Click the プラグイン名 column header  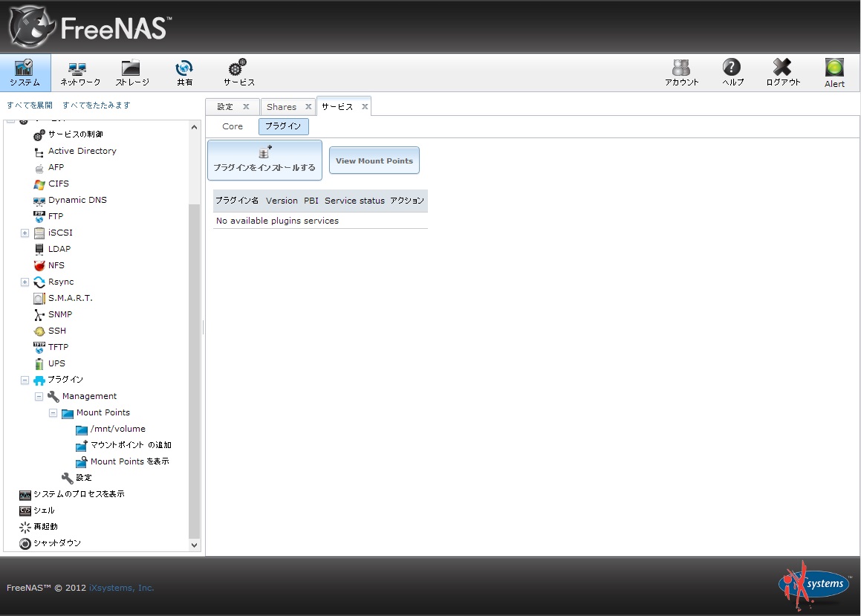[x=237, y=201]
